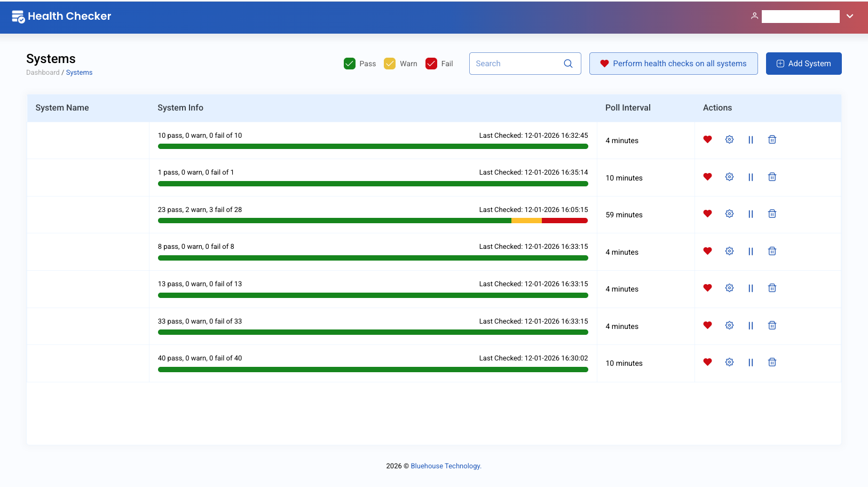Image resolution: width=868 pixels, height=487 pixels.
Task: Open settings gear for the second system
Action: point(729,176)
